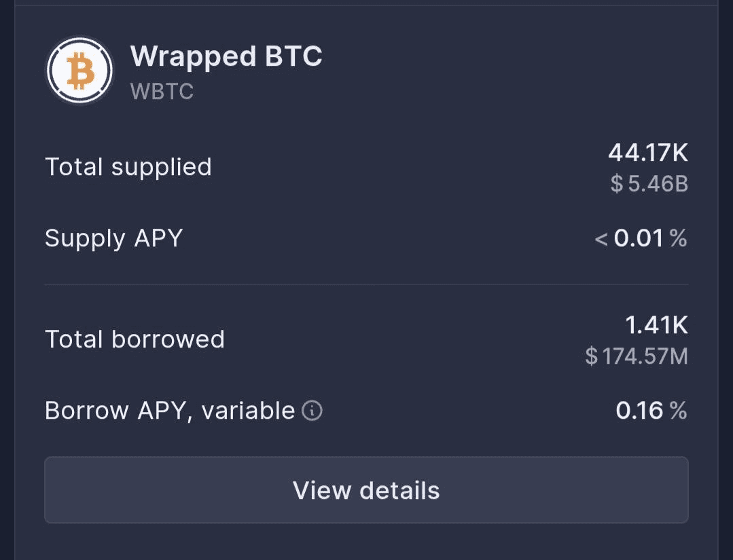Click the Wrapped BTC coin icon
The image size is (733, 560).
[x=79, y=71]
